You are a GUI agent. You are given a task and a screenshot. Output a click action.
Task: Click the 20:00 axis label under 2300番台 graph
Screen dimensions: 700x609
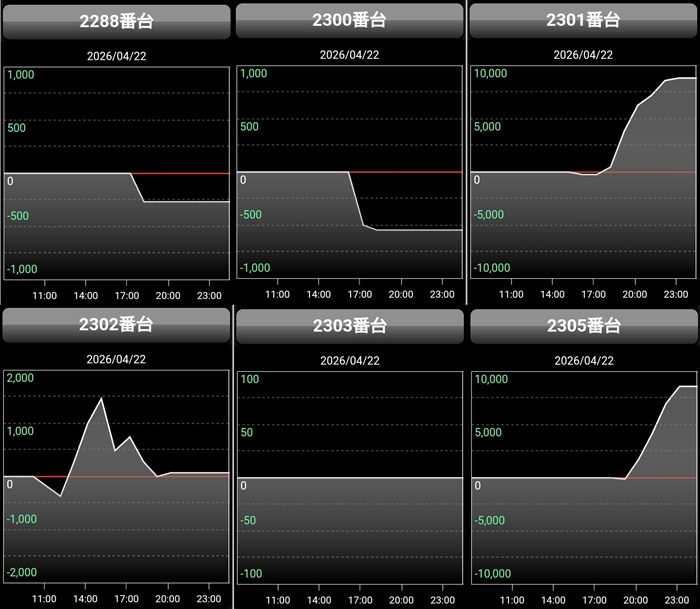click(x=400, y=295)
